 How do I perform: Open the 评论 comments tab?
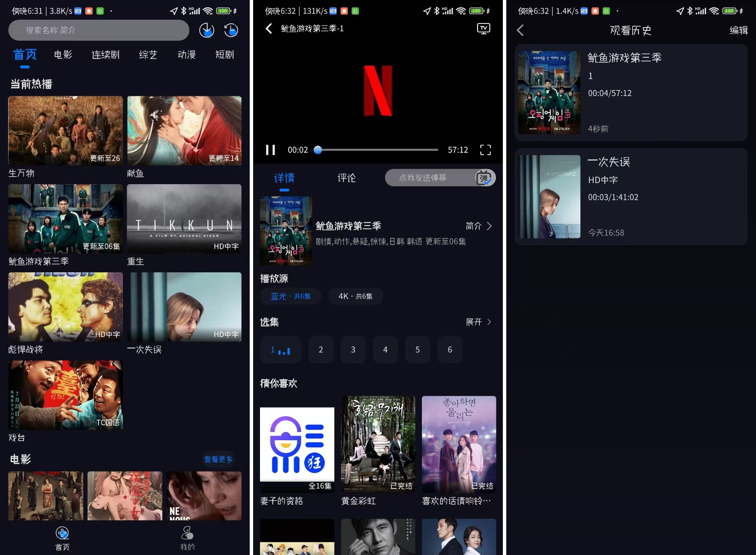[x=347, y=178]
